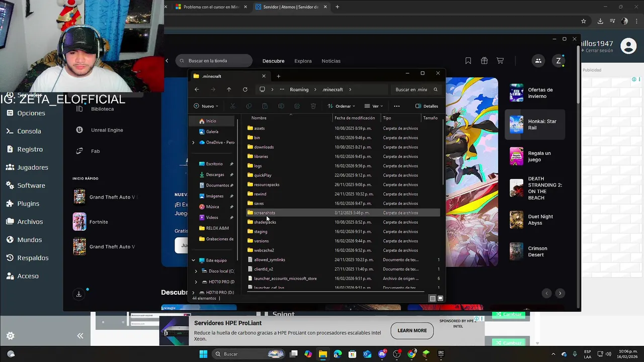Open the See more (three dots) Explorer menu

tap(396, 106)
